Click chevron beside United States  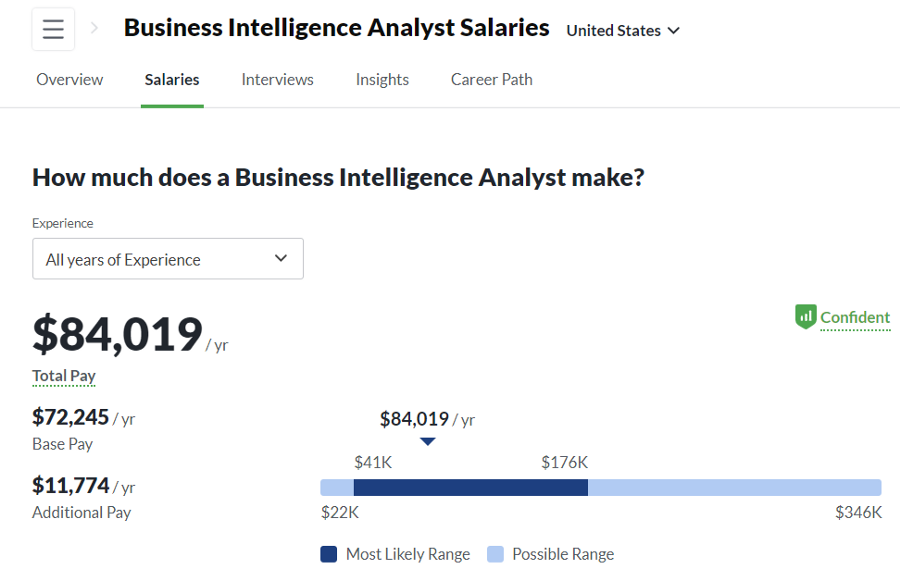pos(674,30)
